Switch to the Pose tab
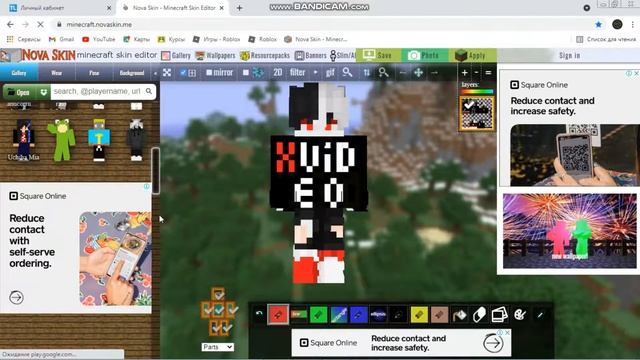Viewport: 640px width, 360px height. (x=94, y=73)
